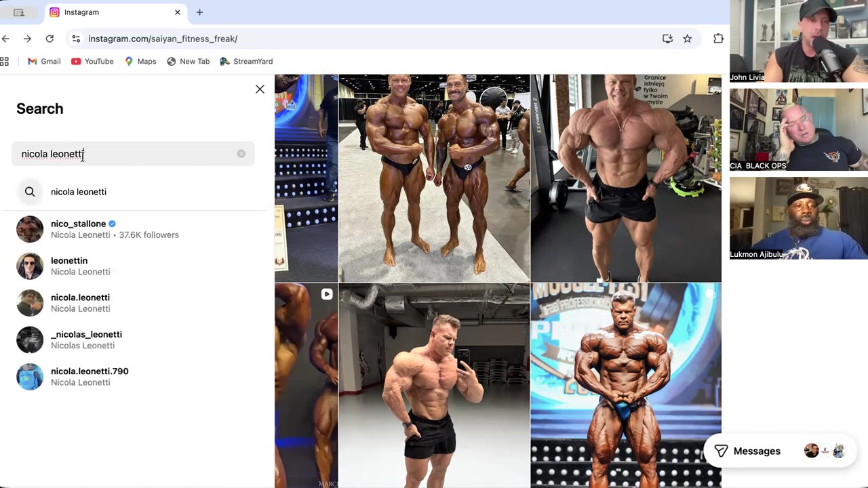Screen dimensions: 868x488
Task: Open the StreamYard bookmark
Action: pyautogui.click(x=246, y=61)
